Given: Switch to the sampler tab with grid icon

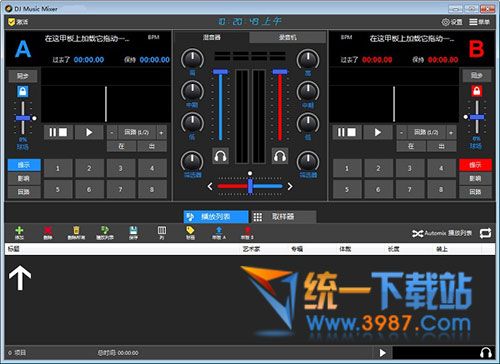Looking at the screenshot, I should 283,217.
